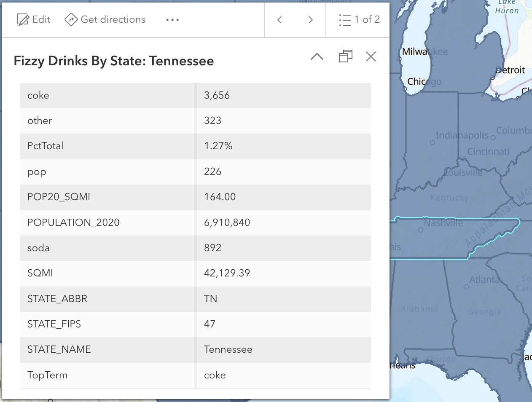The height and width of the screenshot is (402, 532).
Task: Open the three-dot more actions menu
Action: 172,20
